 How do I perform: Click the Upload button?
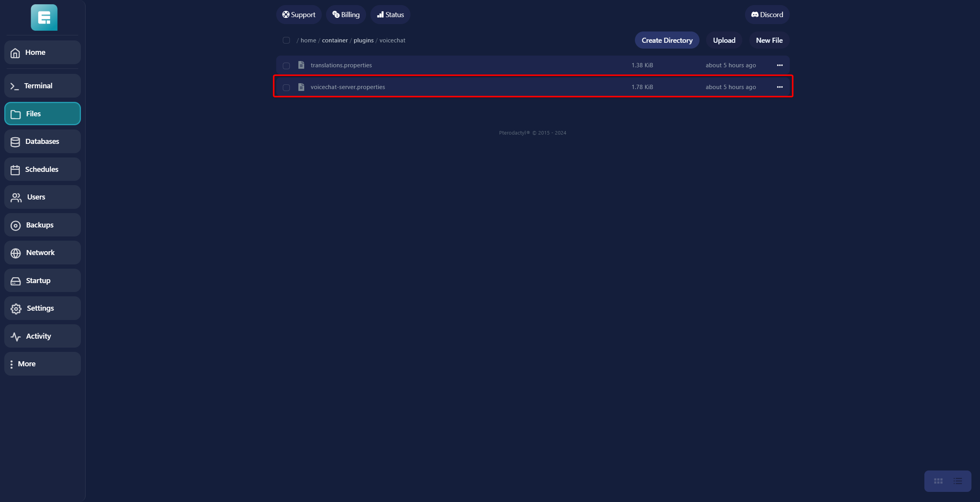coord(724,40)
